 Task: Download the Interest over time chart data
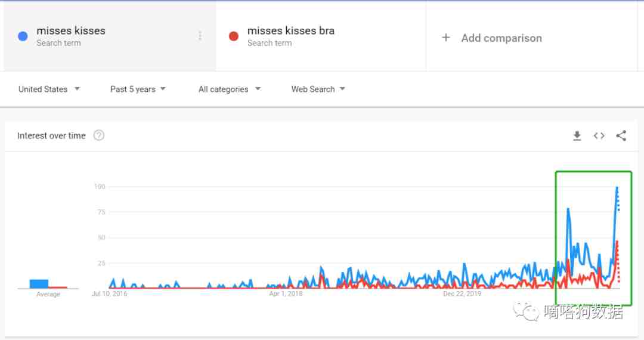click(x=577, y=136)
